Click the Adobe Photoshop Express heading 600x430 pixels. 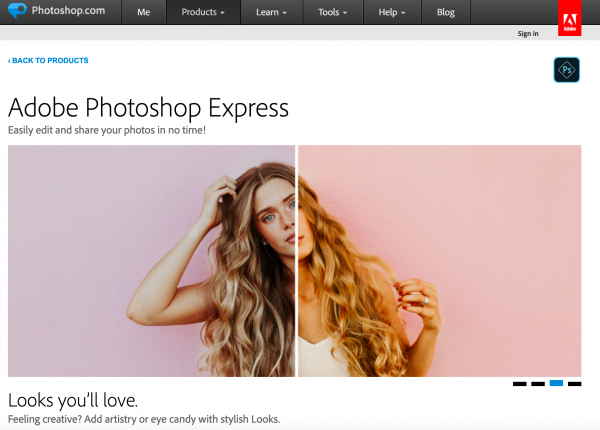coord(148,108)
